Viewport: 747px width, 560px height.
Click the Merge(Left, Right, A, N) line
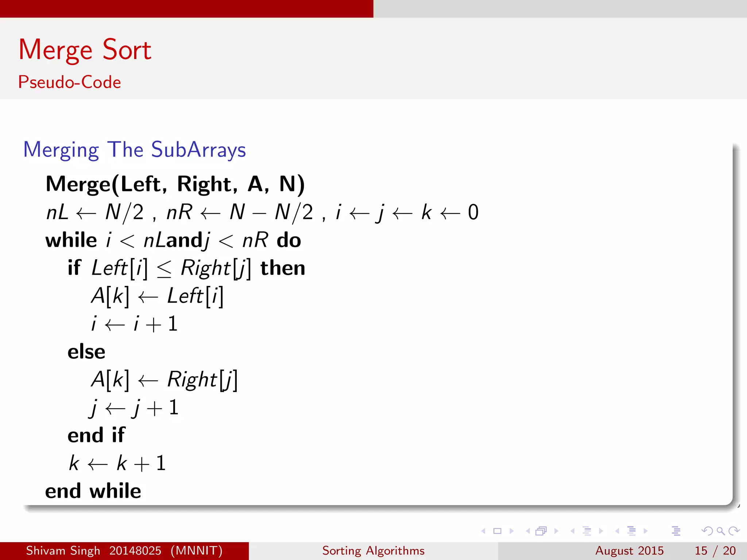tap(175, 184)
